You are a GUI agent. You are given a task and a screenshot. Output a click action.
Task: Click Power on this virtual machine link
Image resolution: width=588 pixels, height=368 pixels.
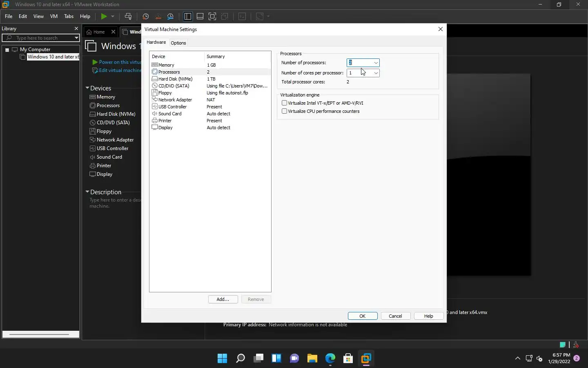[x=116, y=62]
